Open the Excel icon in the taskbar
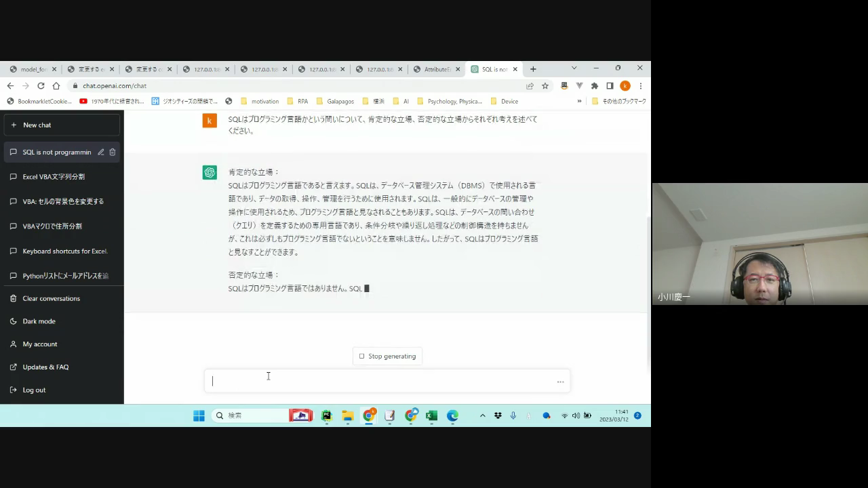868x488 pixels. coord(431,415)
